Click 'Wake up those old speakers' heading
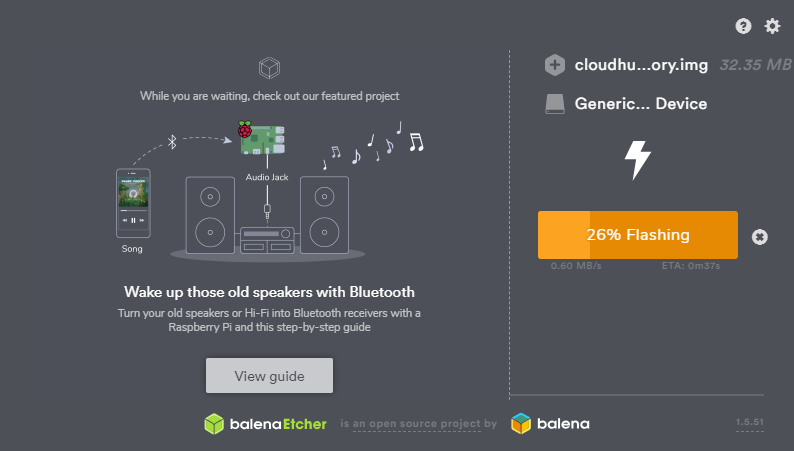The height and width of the screenshot is (451, 794). tap(269, 292)
